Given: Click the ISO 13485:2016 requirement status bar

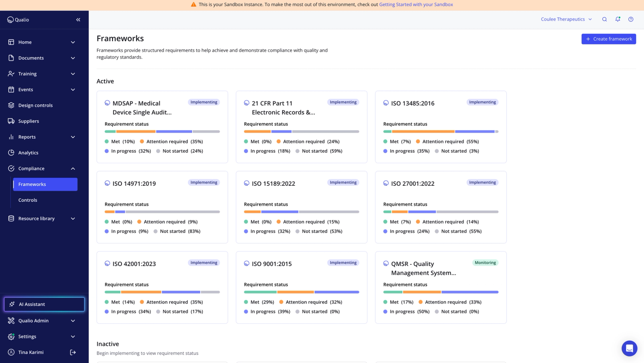Looking at the screenshot, I should [x=441, y=132].
